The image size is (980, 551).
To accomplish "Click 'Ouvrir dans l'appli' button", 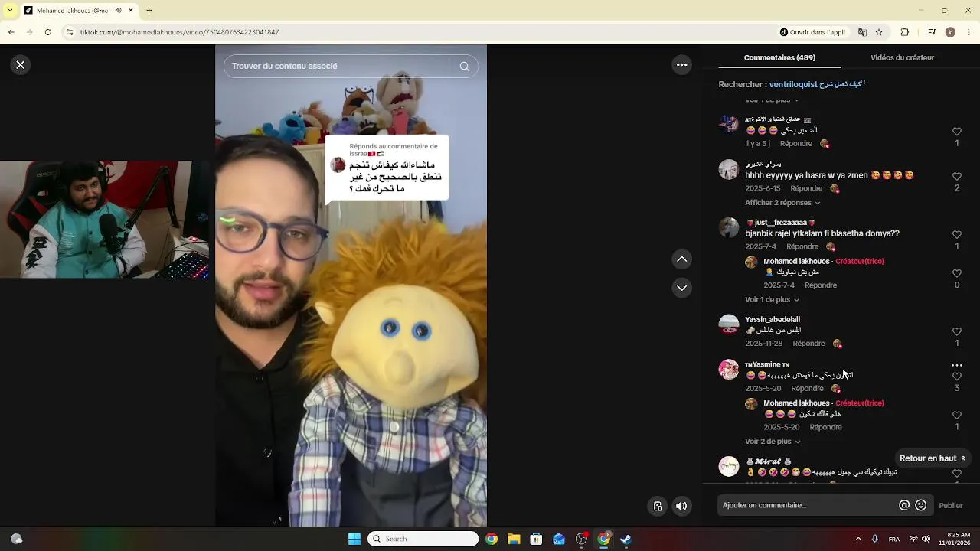I will click(x=812, y=32).
